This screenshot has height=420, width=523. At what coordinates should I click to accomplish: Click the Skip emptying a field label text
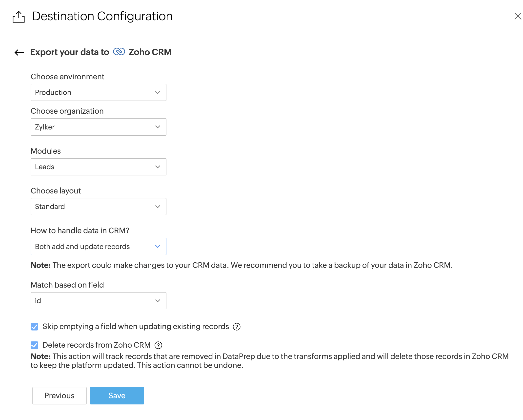(136, 327)
